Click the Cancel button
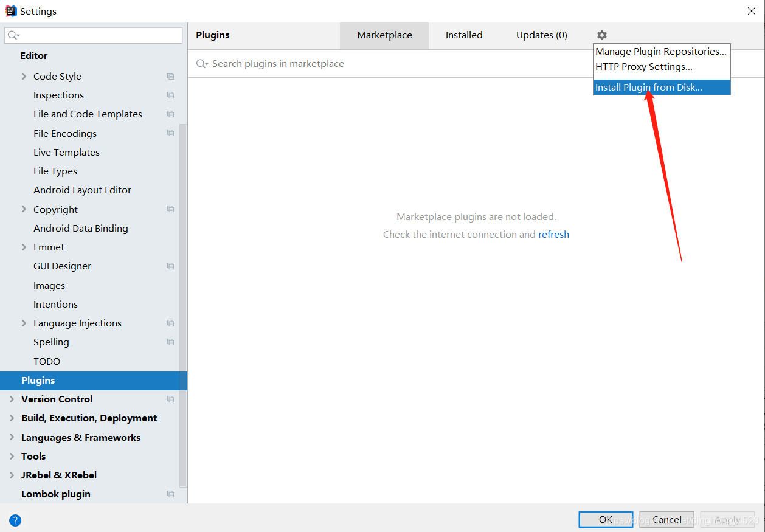This screenshot has height=532, width=765. pos(666,519)
